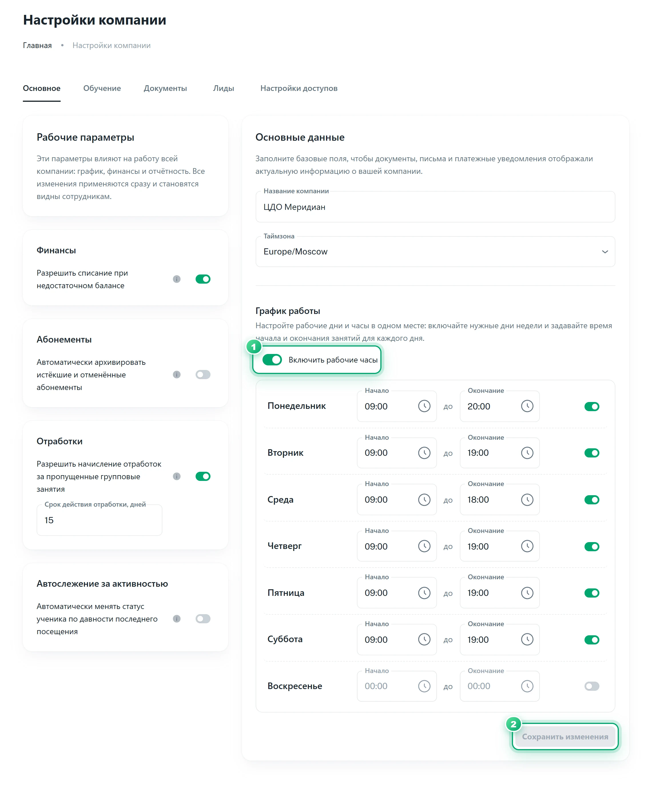Disable Понедельник working day switch
The width and height of the screenshot is (652, 812).
pos(592,406)
